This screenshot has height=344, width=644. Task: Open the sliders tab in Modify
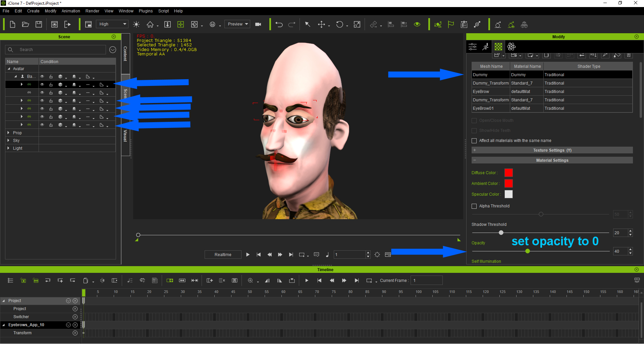point(473,47)
